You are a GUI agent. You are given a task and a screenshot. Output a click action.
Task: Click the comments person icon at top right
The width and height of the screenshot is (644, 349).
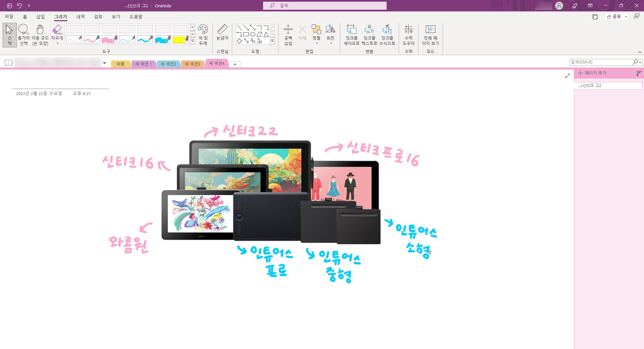point(636,16)
